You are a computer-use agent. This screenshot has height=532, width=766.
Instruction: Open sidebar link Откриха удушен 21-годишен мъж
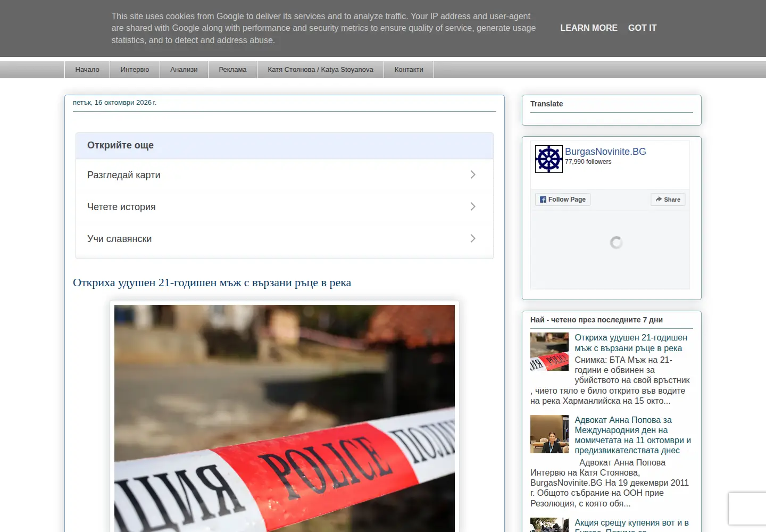pyautogui.click(x=631, y=343)
